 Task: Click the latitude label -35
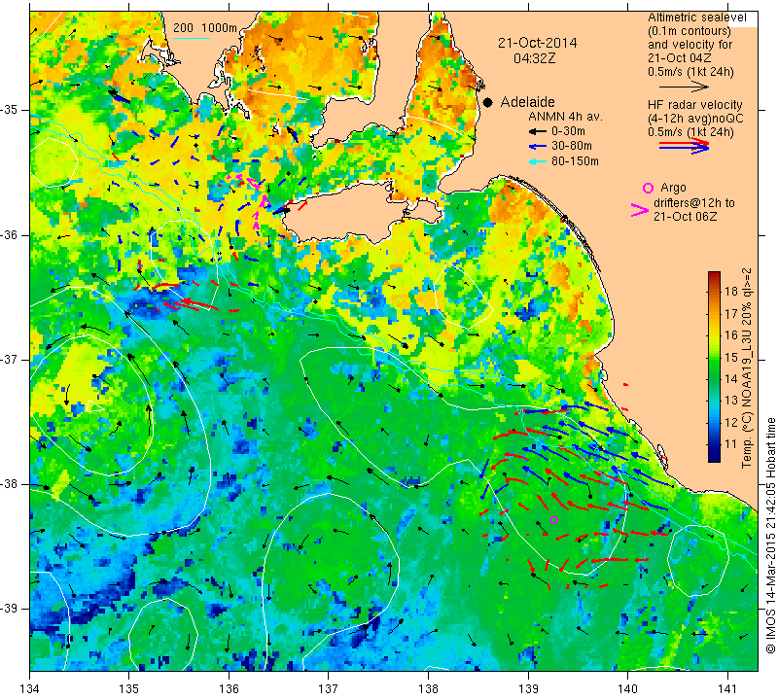pos(10,110)
